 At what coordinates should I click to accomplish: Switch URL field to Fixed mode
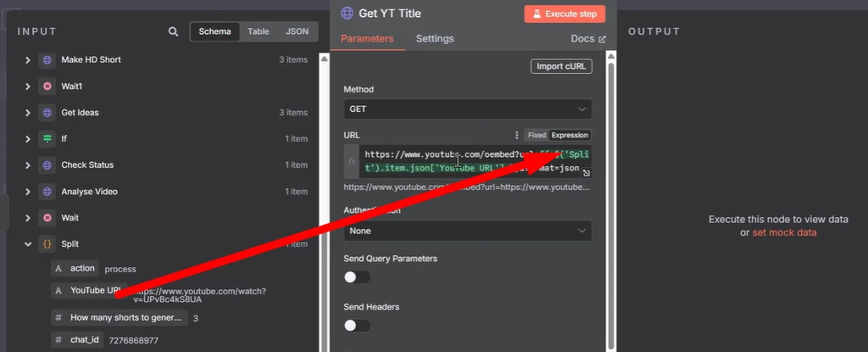[537, 135]
